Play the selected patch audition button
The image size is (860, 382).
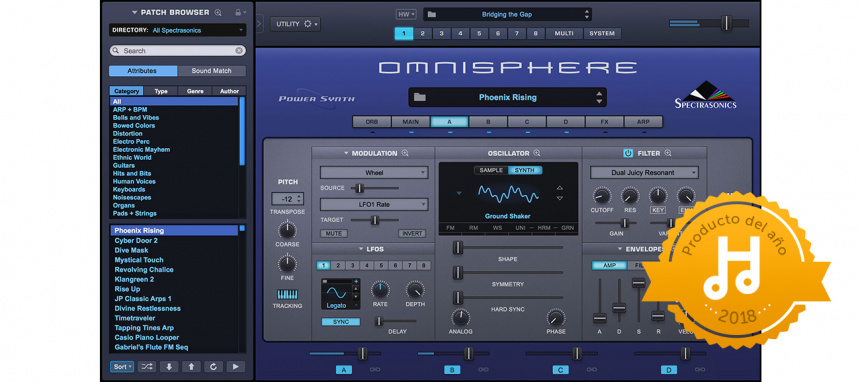236,367
